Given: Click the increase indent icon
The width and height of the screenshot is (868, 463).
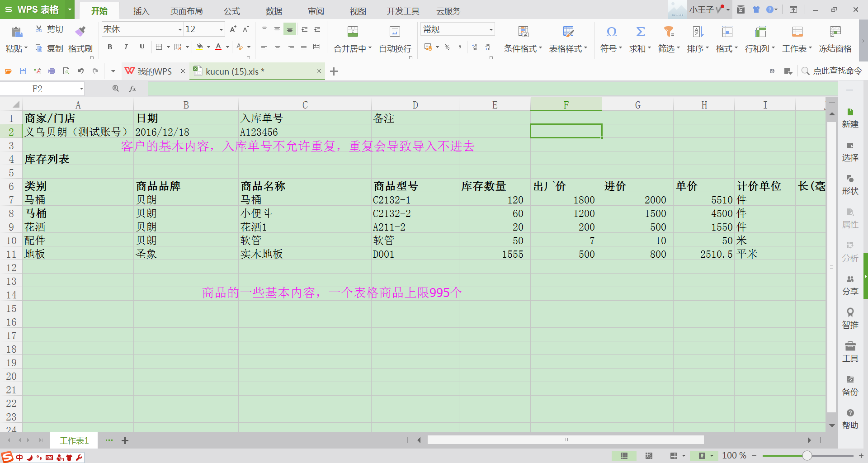Looking at the screenshot, I should point(317,29).
